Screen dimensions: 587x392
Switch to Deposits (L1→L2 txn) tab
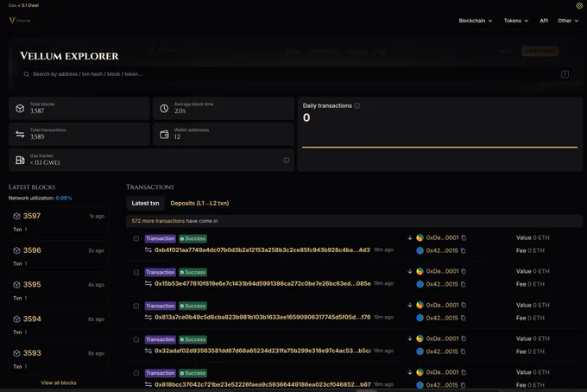[x=199, y=203]
